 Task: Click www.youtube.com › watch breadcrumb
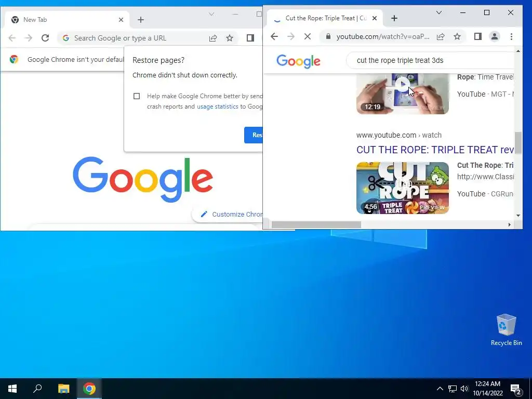(399, 135)
